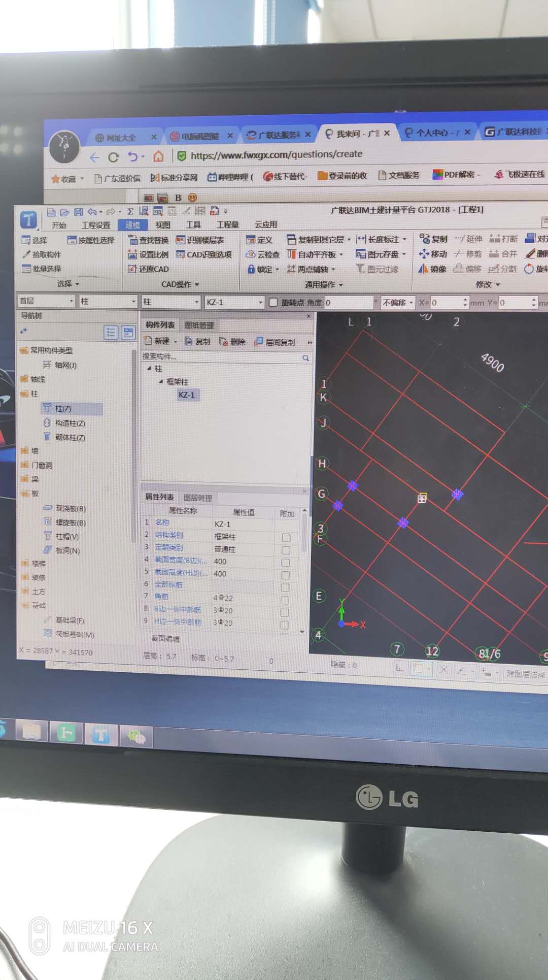The image size is (548, 980).
Task: Click the 层间复制 inter-floor copy icon
Action: [259, 342]
